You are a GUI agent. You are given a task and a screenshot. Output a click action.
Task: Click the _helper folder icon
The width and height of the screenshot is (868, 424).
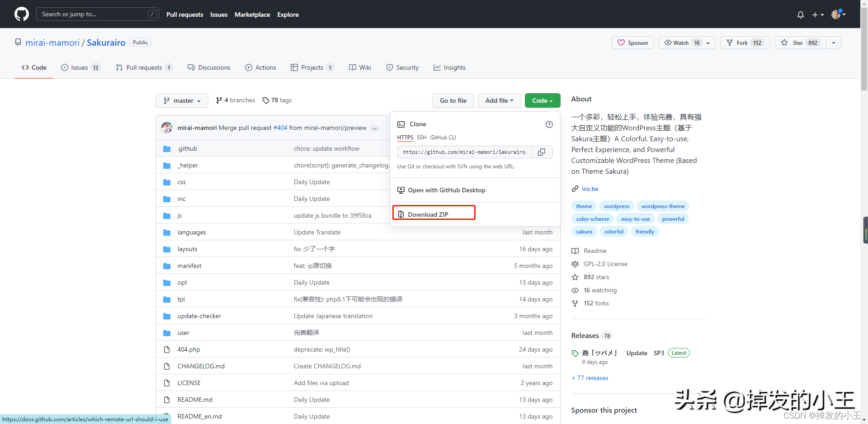tap(167, 165)
